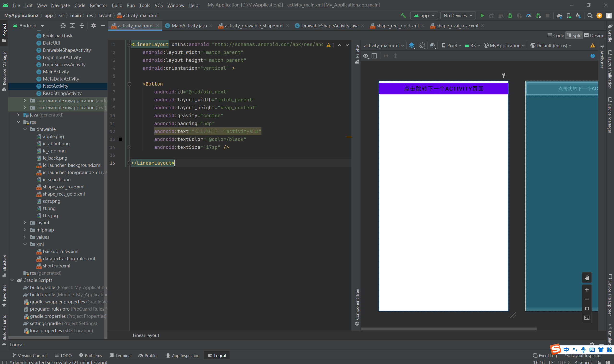Open the Refactor menu
Image resolution: width=614 pixels, height=364 pixels.
[98, 5]
